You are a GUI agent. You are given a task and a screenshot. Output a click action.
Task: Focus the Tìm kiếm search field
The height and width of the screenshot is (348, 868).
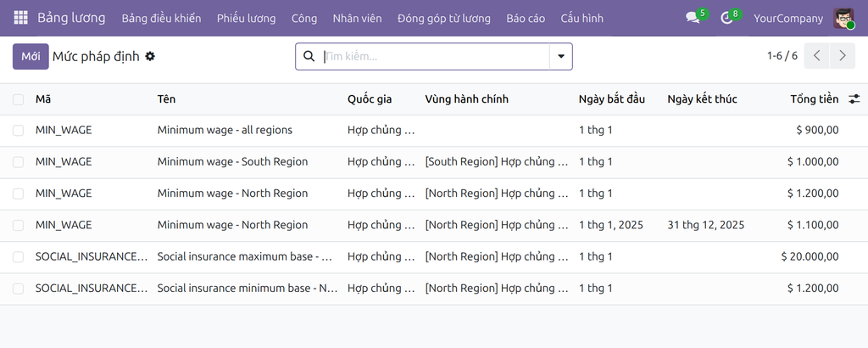[435, 57]
